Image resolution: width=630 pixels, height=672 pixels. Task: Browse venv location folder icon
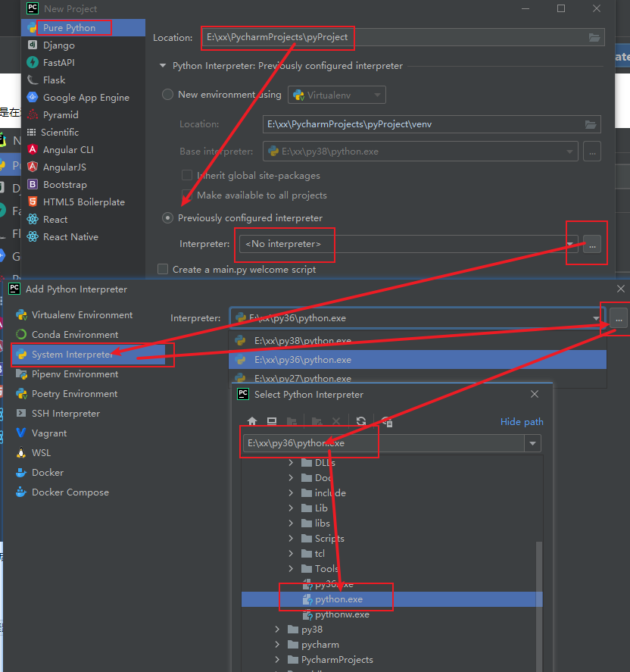591,124
